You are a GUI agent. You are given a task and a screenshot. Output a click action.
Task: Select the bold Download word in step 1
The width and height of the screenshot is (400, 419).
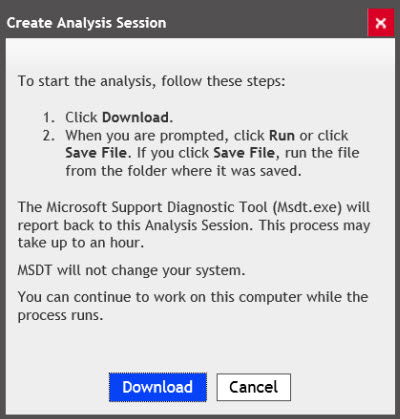click(136, 117)
